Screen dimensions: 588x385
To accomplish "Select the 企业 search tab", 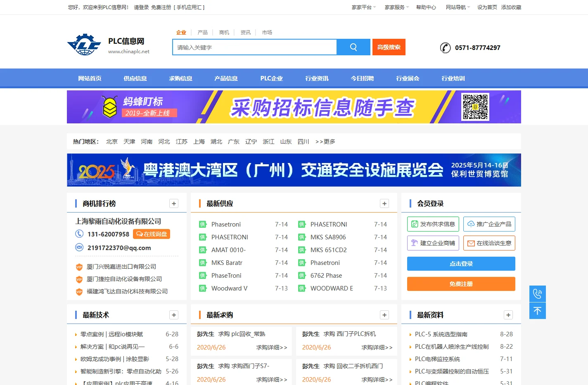I will tap(181, 33).
